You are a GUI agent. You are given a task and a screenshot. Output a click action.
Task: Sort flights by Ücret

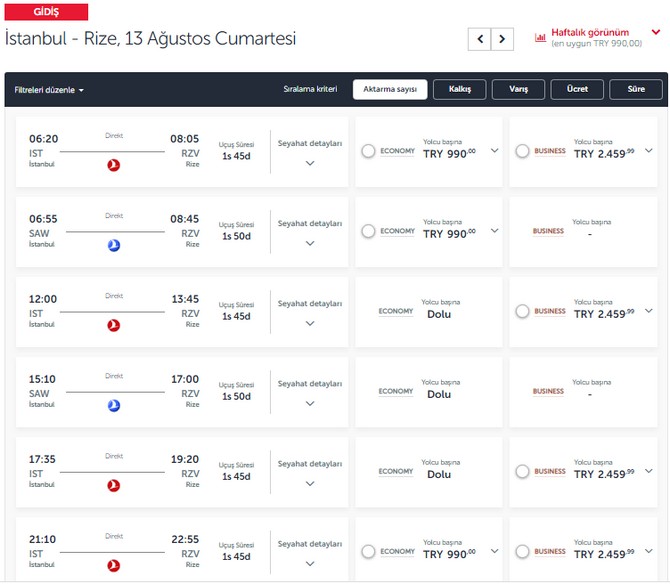click(577, 89)
